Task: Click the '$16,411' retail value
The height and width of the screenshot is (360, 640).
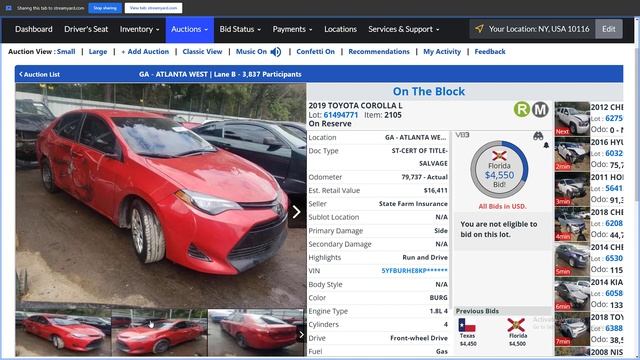Action: [436, 191]
